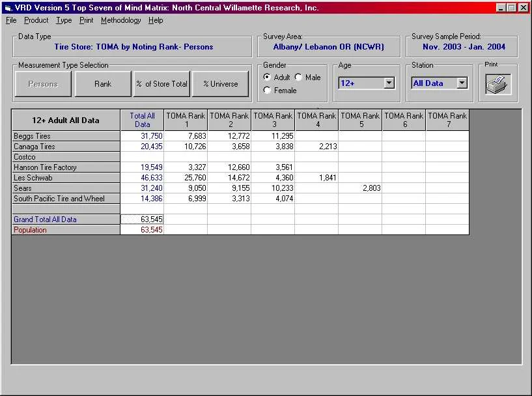The height and width of the screenshot is (396, 532).
Task: Choose the % of Store Total button
Action: tap(162, 84)
